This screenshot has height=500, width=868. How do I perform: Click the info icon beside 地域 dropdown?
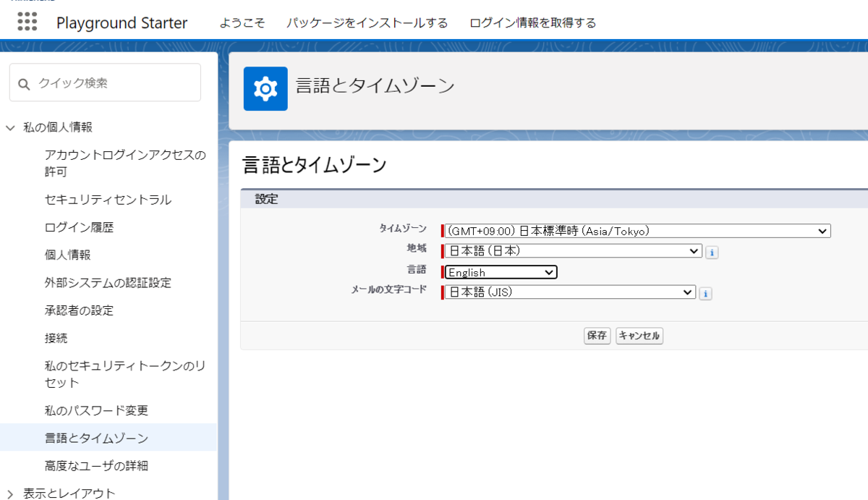point(712,252)
